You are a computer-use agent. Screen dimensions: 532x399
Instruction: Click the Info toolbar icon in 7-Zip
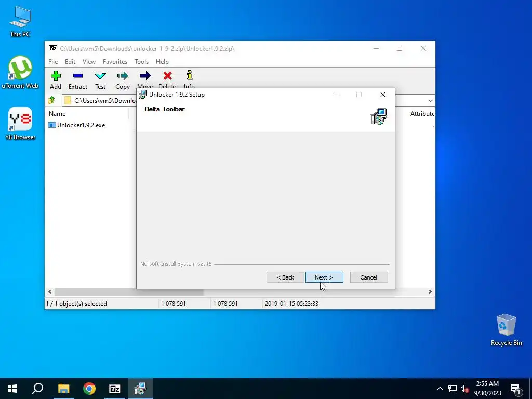click(189, 79)
